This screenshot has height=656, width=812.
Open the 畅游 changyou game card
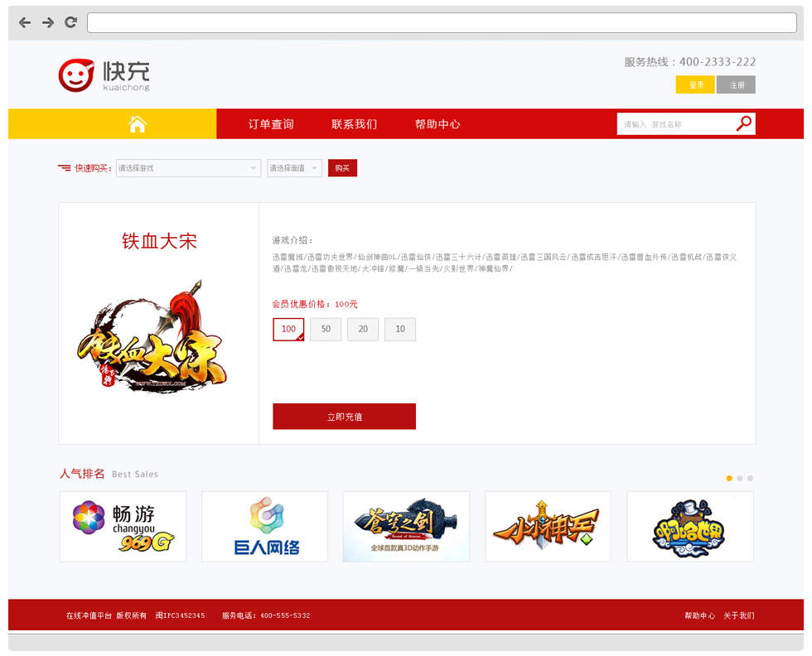[123, 527]
